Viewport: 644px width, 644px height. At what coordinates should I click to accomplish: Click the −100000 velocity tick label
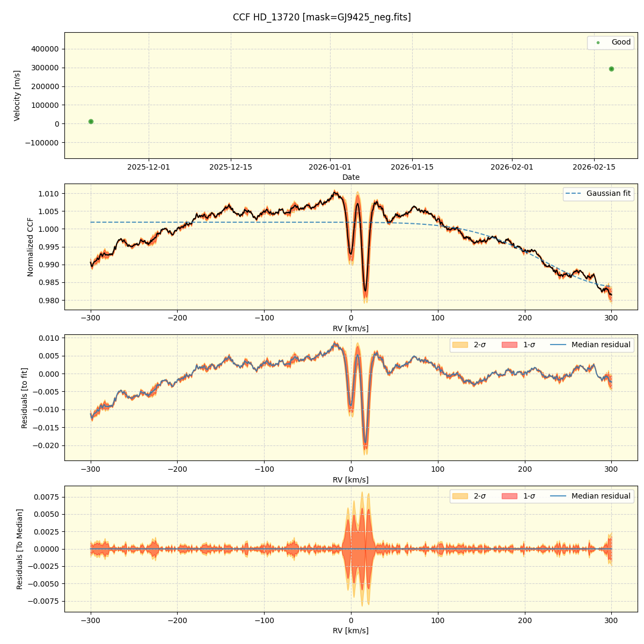pyautogui.click(x=42, y=143)
